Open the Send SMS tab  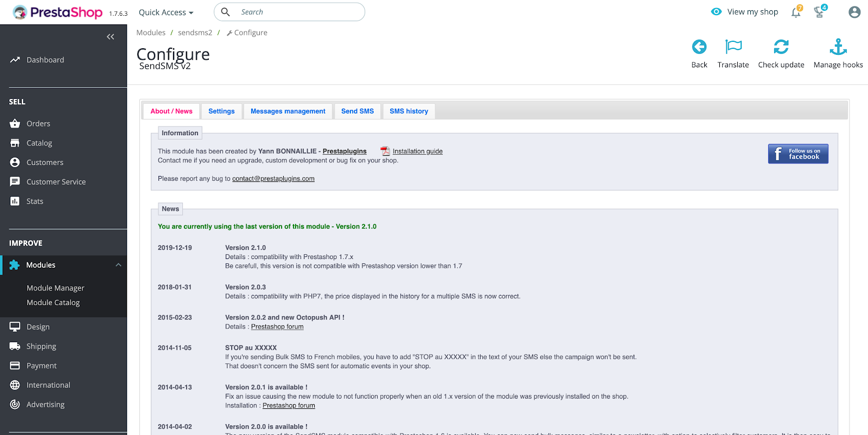coord(358,111)
